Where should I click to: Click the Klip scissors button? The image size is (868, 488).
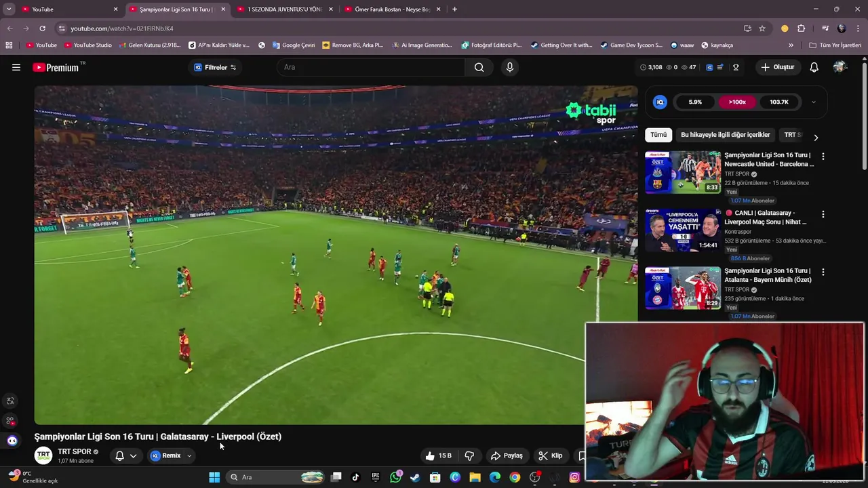[550, 455]
